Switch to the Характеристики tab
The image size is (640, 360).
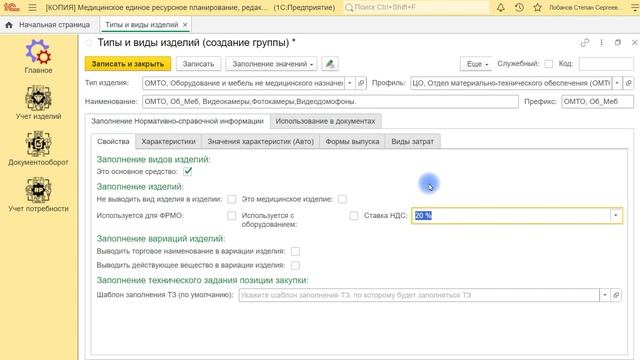168,142
